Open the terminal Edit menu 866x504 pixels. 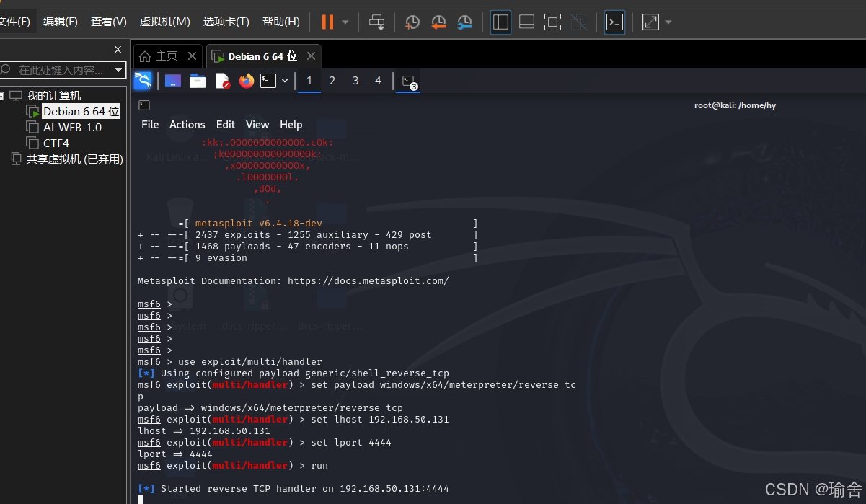point(226,125)
